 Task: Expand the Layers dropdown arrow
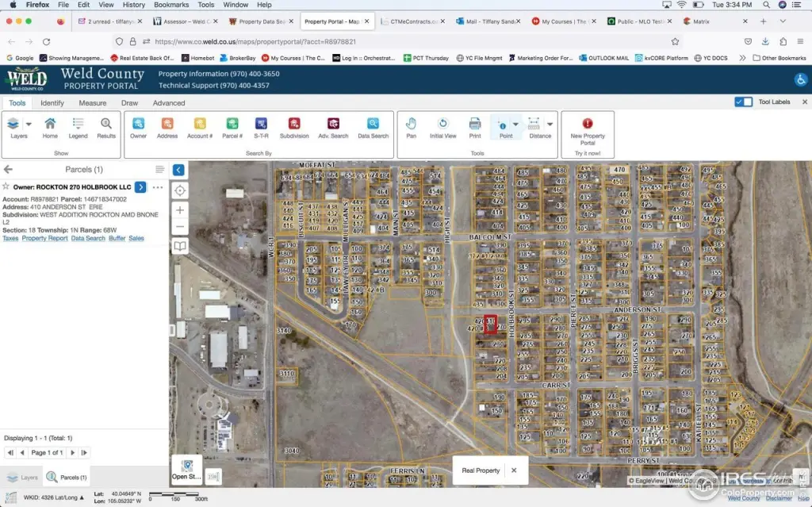(x=29, y=124)
